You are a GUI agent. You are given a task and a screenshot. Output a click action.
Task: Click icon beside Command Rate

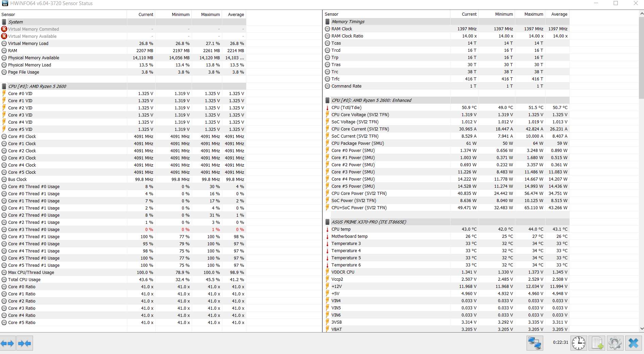click(x=327, y=86)
